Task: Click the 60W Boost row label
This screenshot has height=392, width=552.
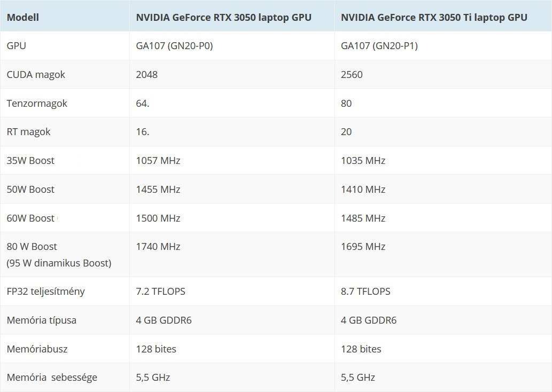Action: coord(30,218)
